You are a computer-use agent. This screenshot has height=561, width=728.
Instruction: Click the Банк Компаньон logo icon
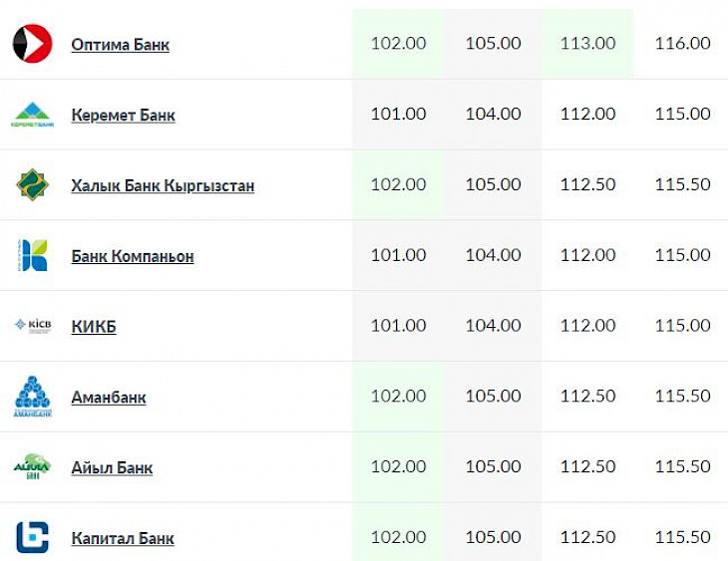[x=32, y=256]
